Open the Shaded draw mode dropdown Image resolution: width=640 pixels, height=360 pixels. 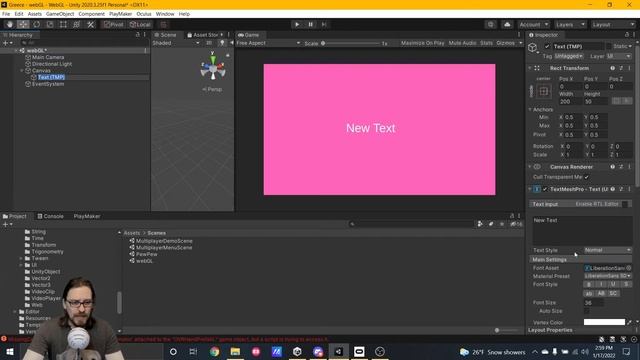click(x=176, y=43)
